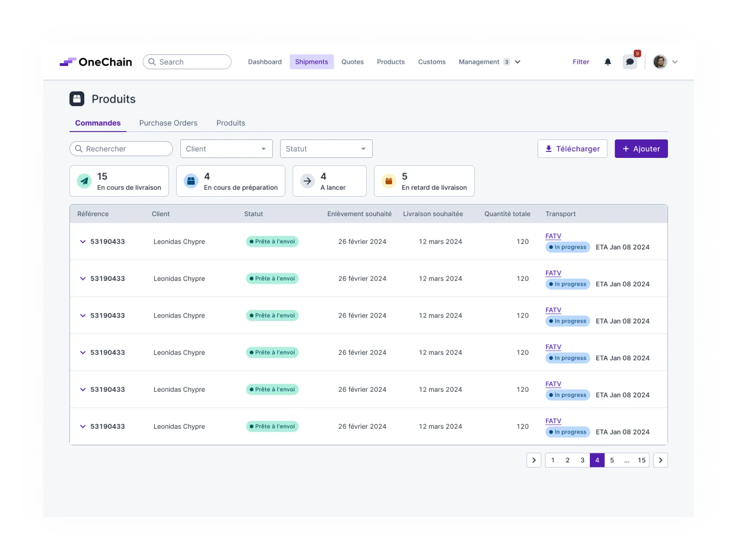The image size is (737, 560).
Task: Focus the Rechercher input field
Action: point(121,149)
